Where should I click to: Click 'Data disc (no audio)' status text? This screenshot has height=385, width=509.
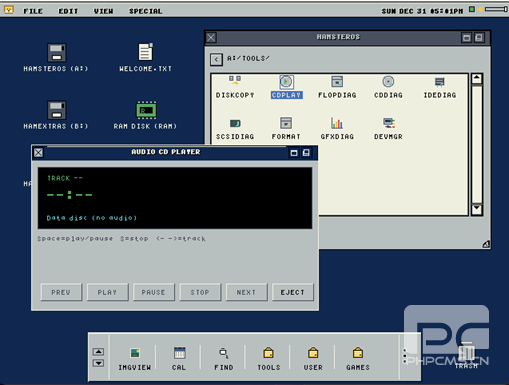92,218
